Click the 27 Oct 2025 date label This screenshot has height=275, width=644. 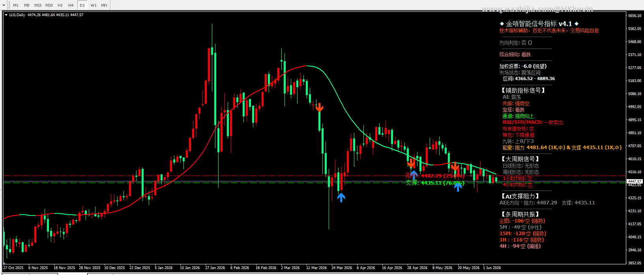coord(13,268)
